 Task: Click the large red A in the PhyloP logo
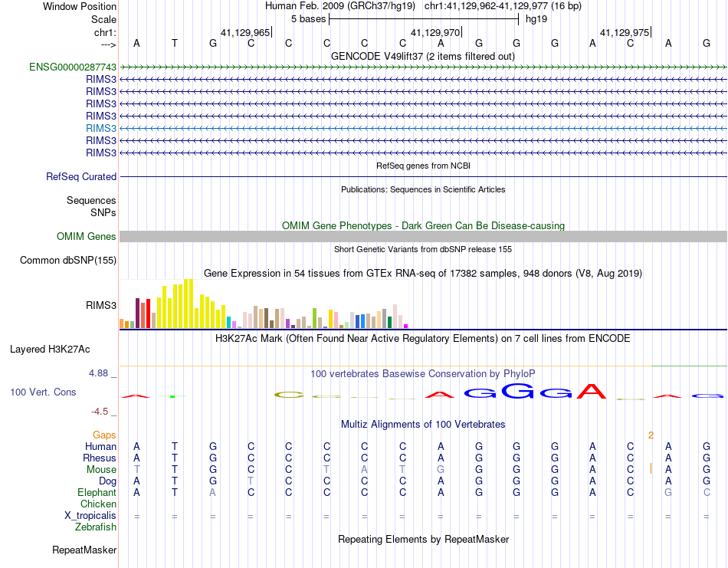click(592, 391)
